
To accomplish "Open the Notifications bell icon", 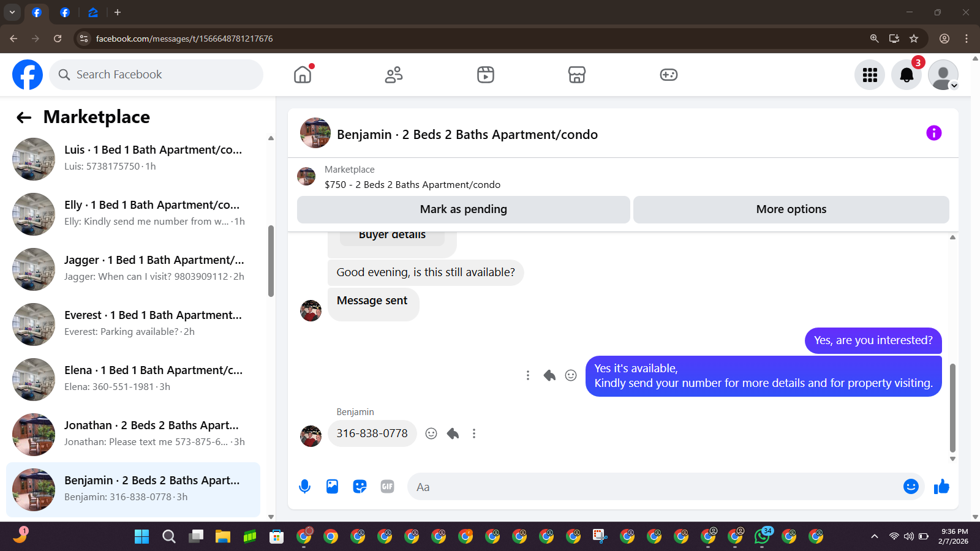I will point(907,75).
